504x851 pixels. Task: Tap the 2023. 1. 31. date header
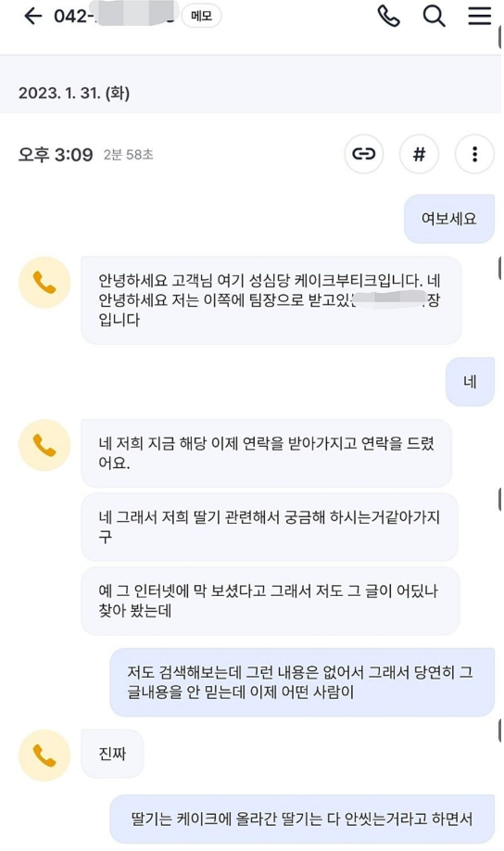74,93
